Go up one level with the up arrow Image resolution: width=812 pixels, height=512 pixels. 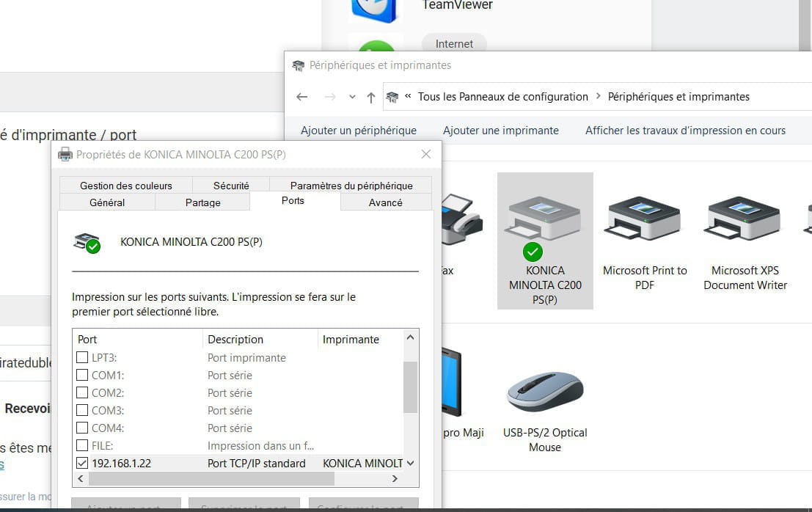pos(370,97)
